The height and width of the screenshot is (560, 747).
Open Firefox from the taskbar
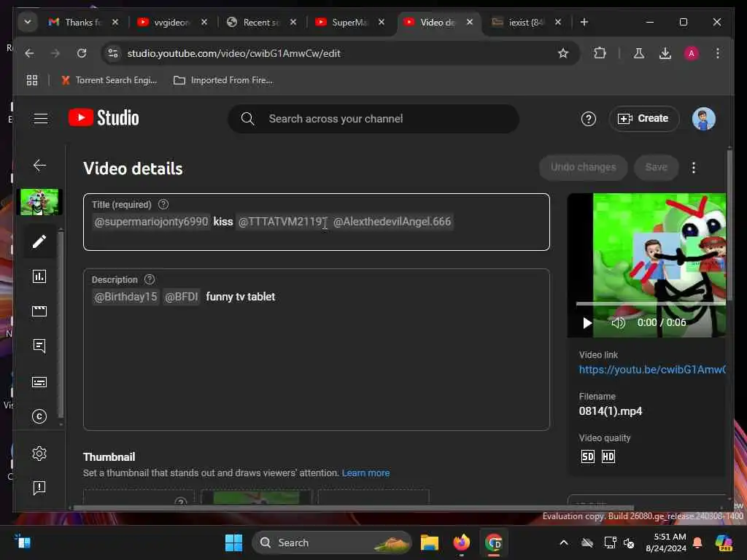pos(461,542)
